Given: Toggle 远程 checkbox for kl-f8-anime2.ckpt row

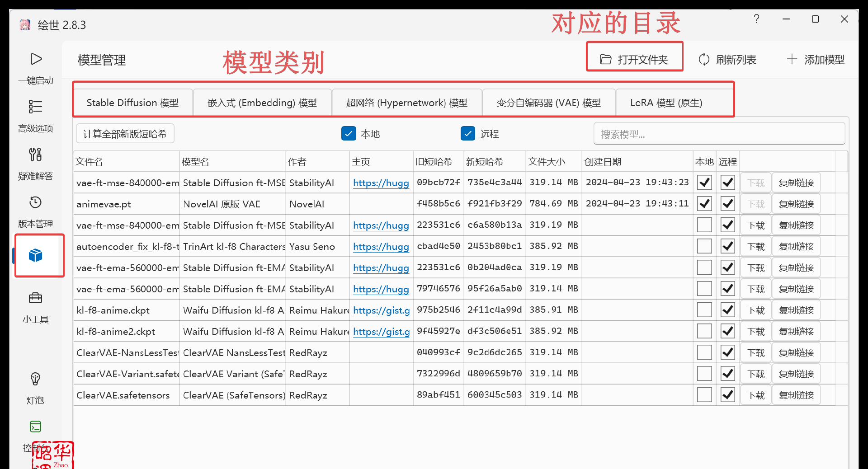Looking at the screenshot, I should [x=728, y=331].
